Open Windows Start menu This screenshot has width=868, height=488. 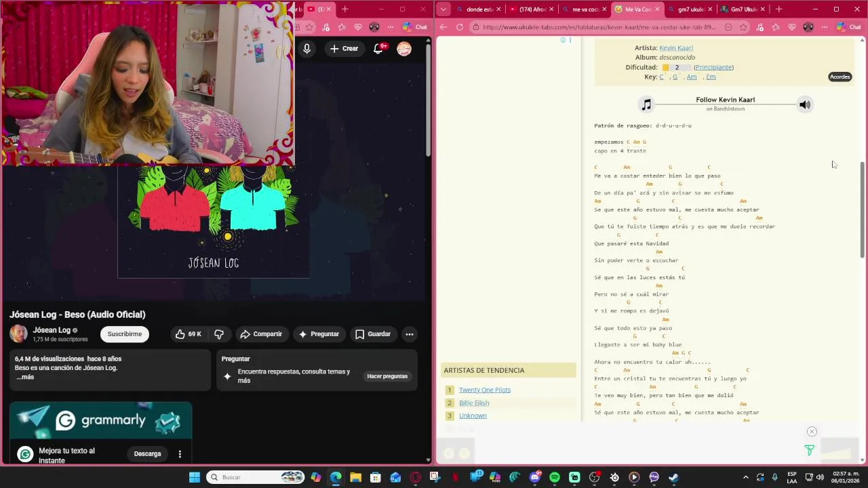click(x=195, y=477)
